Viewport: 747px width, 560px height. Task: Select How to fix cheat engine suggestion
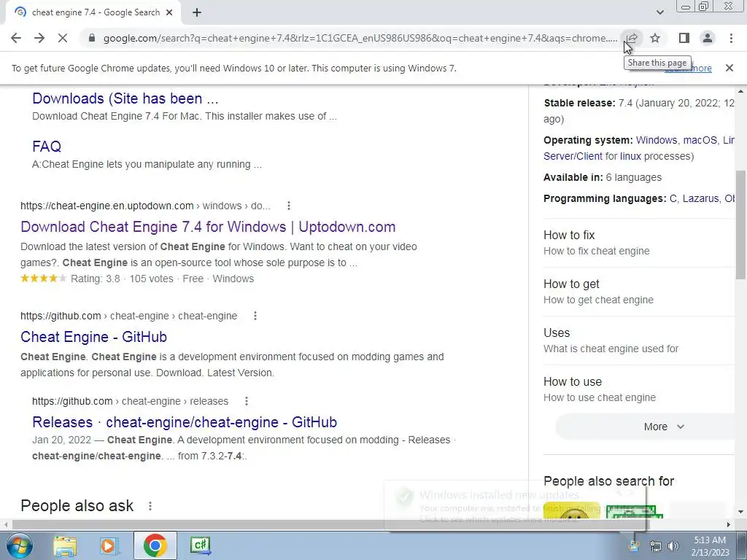pyautogui.click(x=638, y=242)
